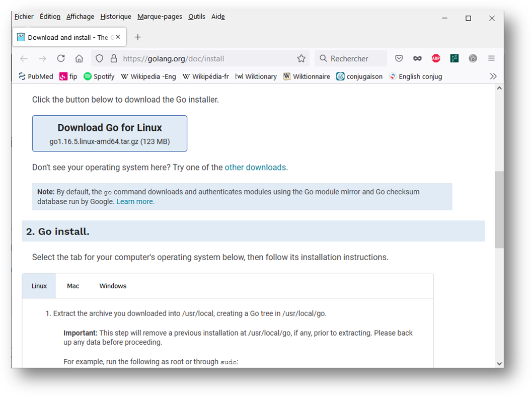Screen dimensions: 532x396
Task: Click the home button
Action: pos(80,58)
